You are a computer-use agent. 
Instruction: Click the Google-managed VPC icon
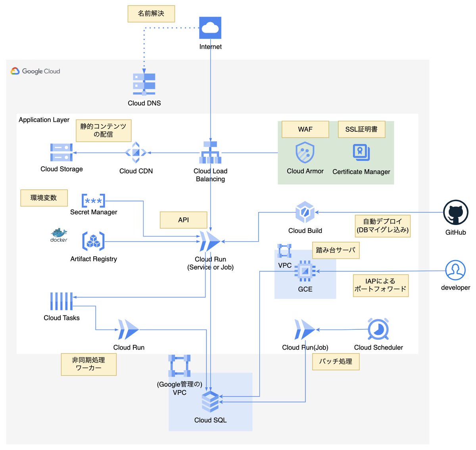click(x=179, y=365)
